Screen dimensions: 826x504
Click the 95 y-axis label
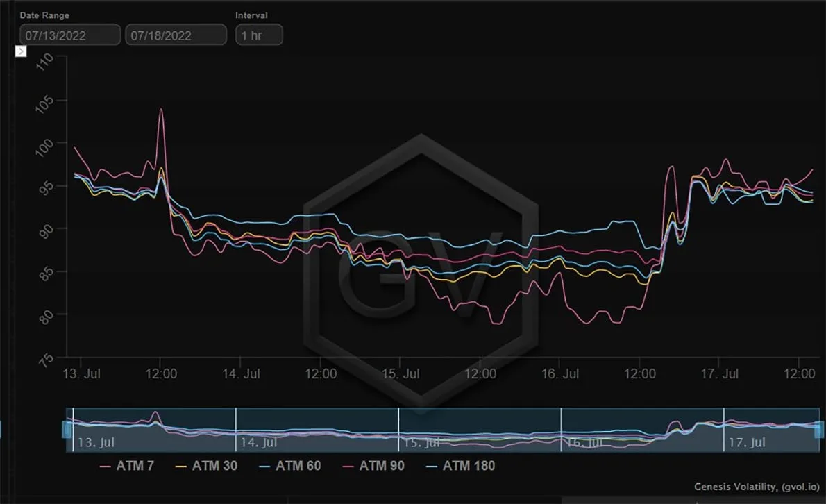47,188
